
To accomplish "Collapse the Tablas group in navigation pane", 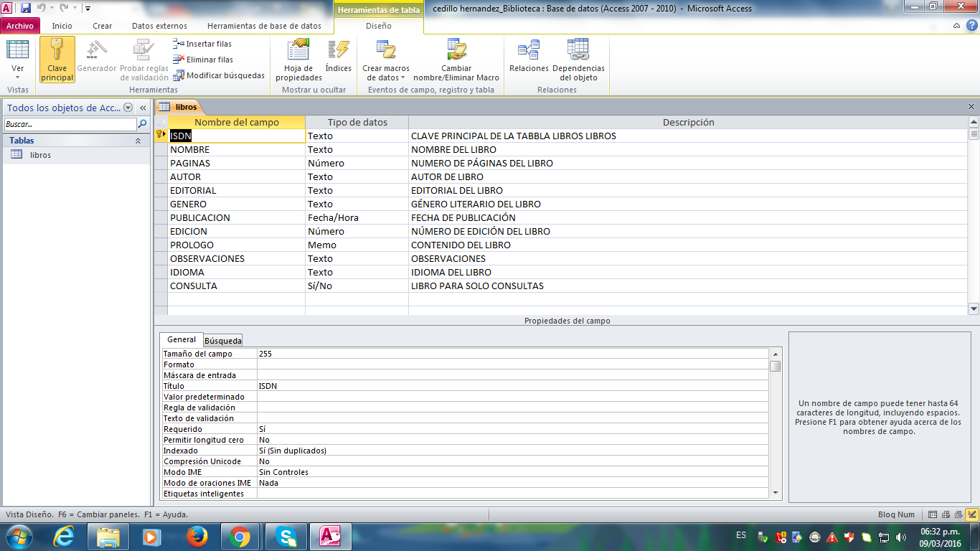I will [138, 141].
